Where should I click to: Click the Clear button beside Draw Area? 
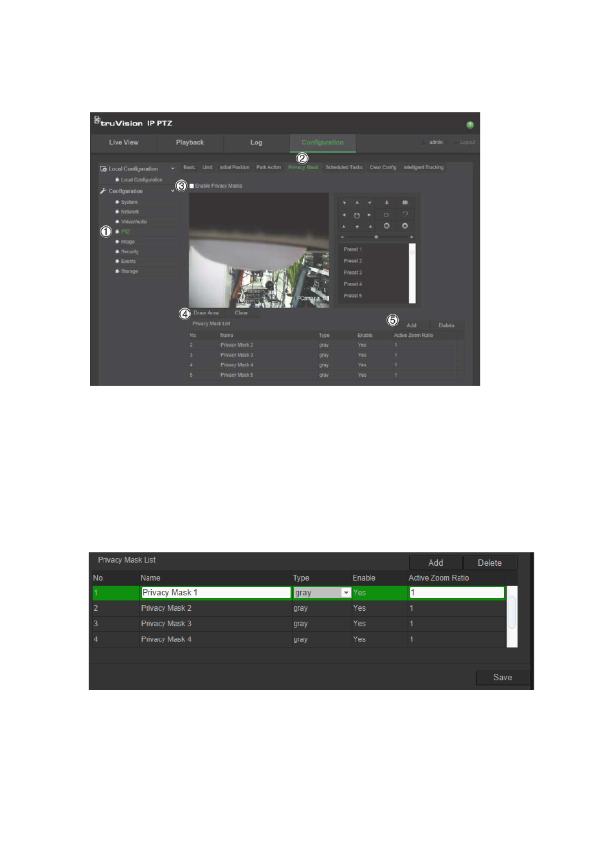coord(242,313)
